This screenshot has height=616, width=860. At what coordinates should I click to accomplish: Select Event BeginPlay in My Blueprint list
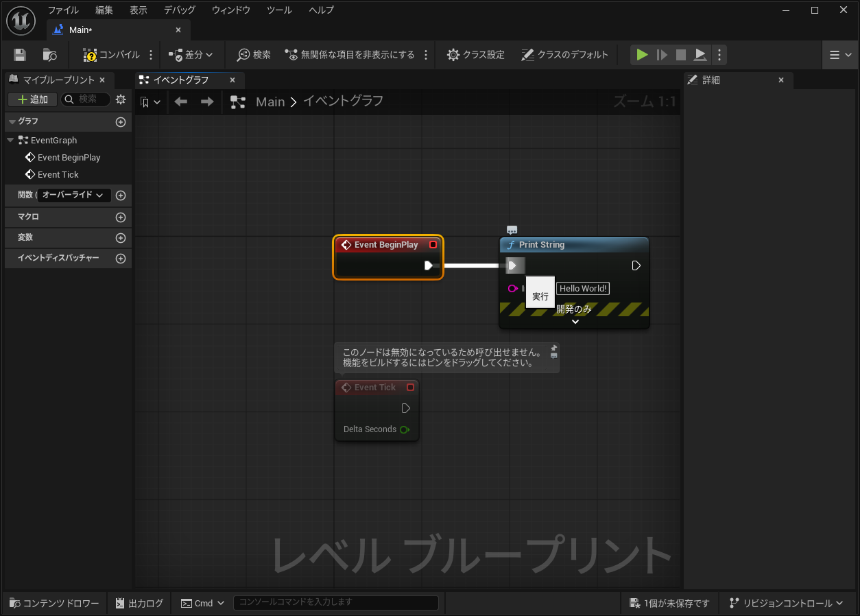click(x=69, y=157)
